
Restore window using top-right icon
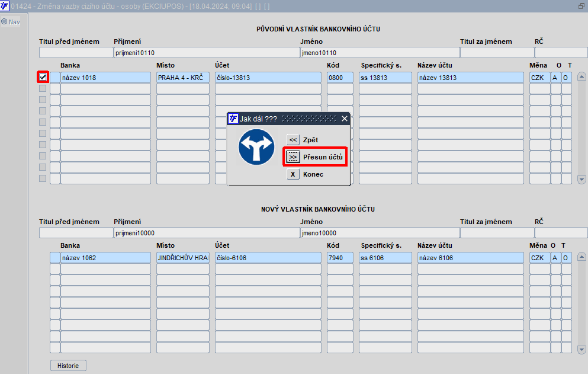coord(581,6)
